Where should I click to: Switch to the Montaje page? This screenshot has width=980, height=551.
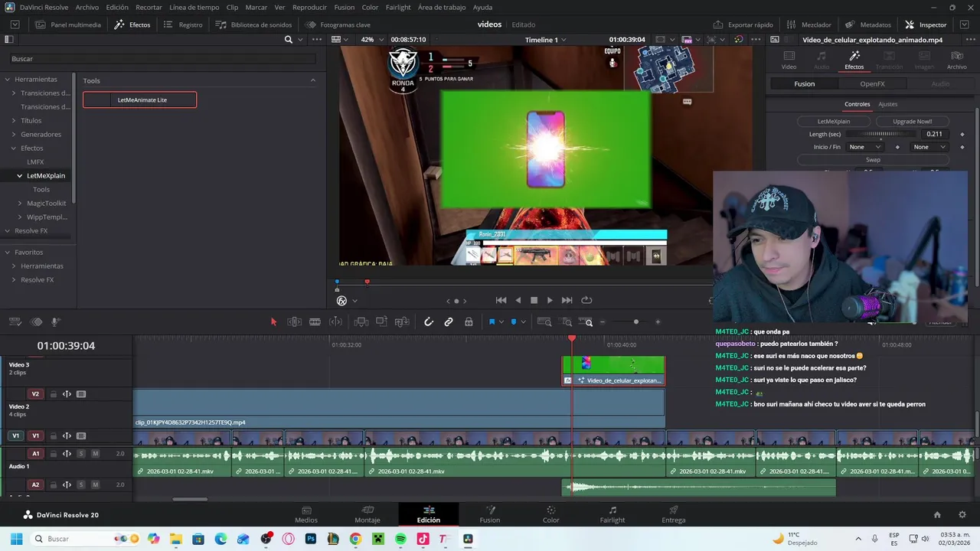click(367, 514)
